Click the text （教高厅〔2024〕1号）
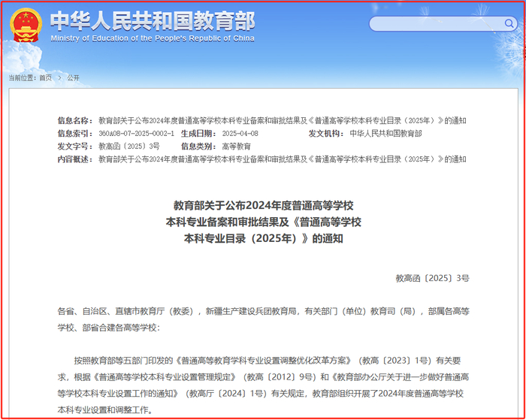The height and width of the screenshot is (420, 526). (226, 394)
